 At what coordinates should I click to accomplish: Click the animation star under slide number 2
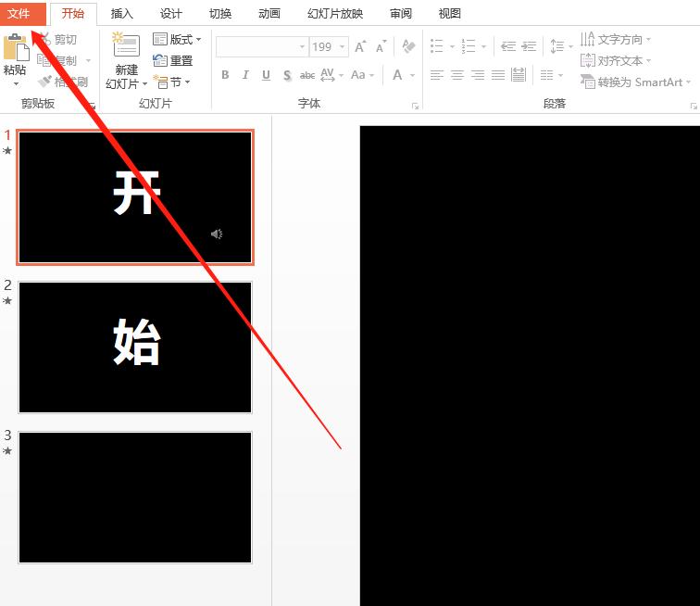(7, 301)
